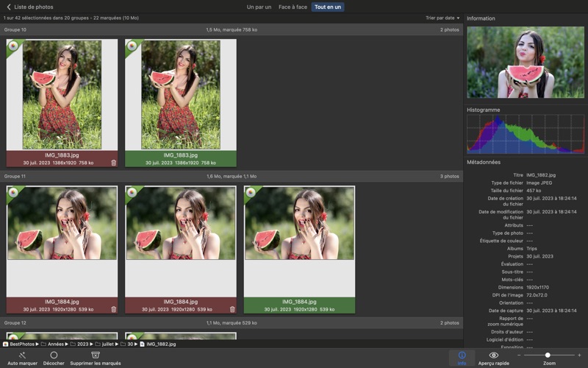Image resolution: width=588 pixels, height=368 pixels.
Task: Toggle the Info panel button
Action: [x=462, y=358]
